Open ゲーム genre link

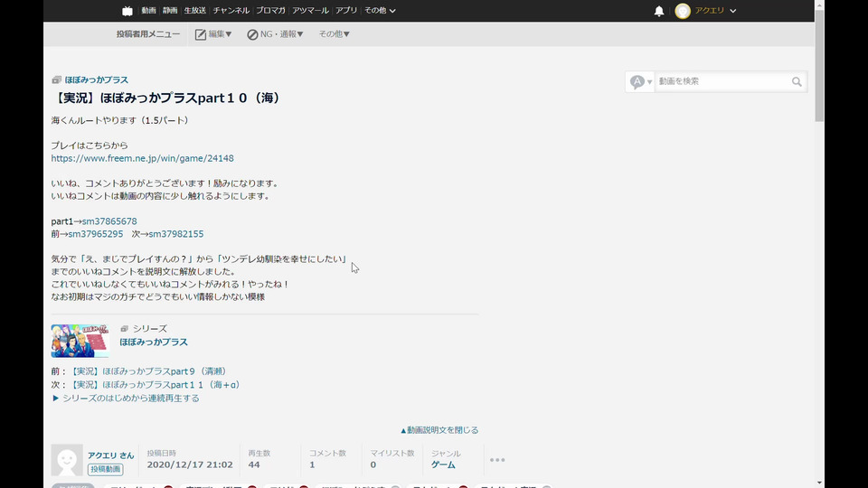pos(443,465)
